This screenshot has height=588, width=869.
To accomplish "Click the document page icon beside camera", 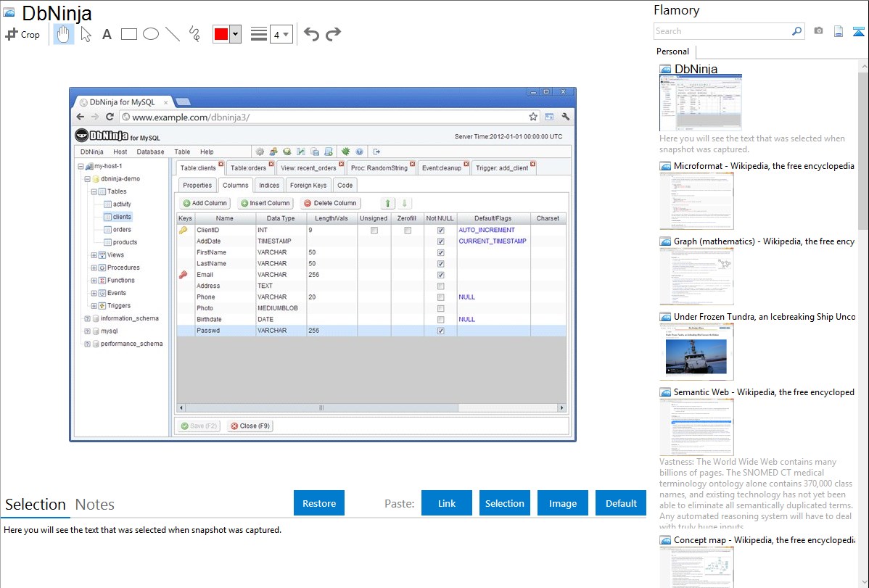I will click(839, 31).
